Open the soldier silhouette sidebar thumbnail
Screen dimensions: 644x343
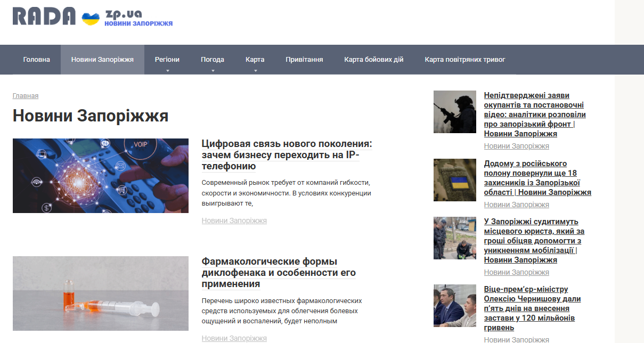pos(455,112)
